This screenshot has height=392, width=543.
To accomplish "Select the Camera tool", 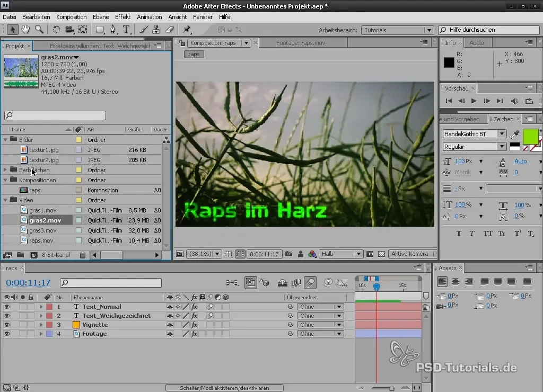I will [69, 30].
